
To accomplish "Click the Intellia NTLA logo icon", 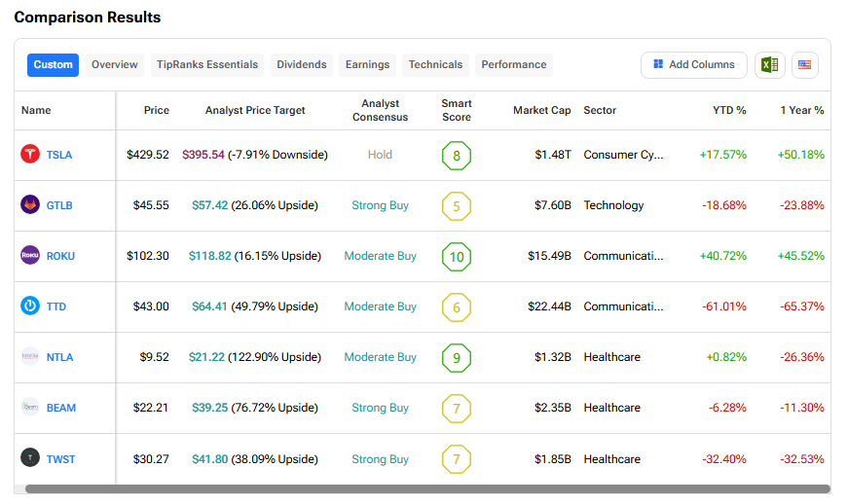I will coord(30,357).
